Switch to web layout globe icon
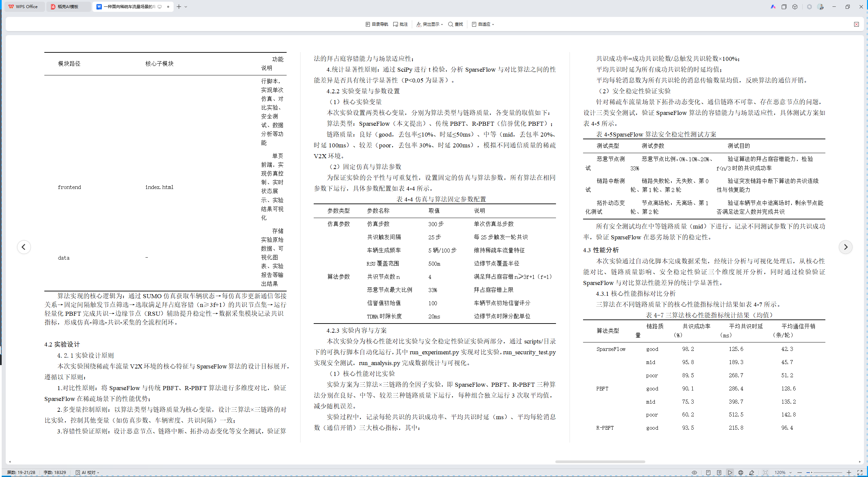 (741, 473)
